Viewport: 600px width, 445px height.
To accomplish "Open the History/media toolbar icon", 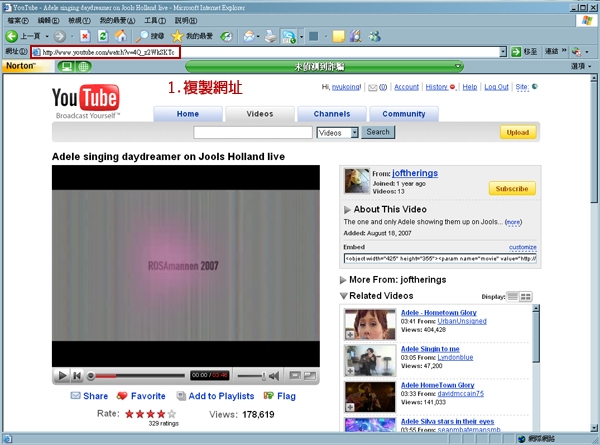I will pyautogui.click(x=226, y=36).
